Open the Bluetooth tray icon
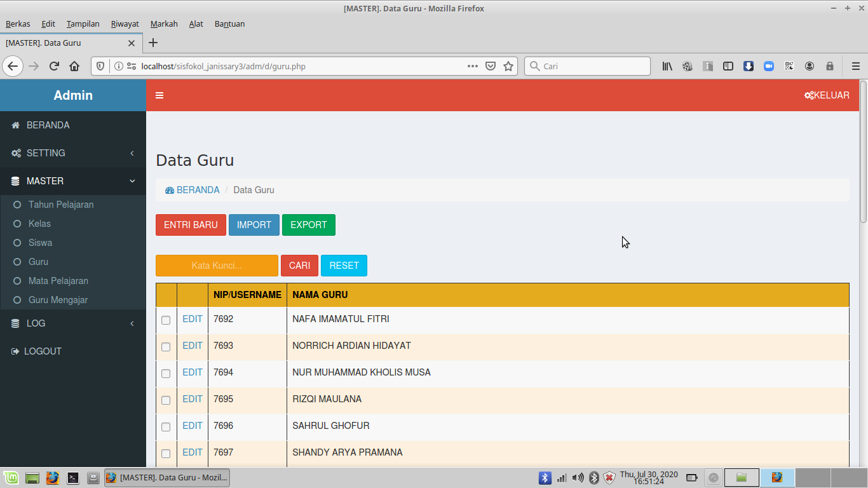 pos(545,478)
